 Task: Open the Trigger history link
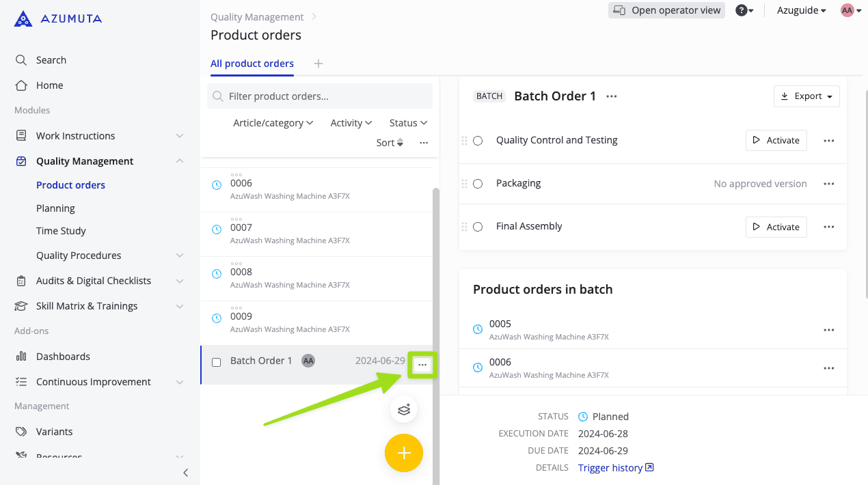coord(610,467)
